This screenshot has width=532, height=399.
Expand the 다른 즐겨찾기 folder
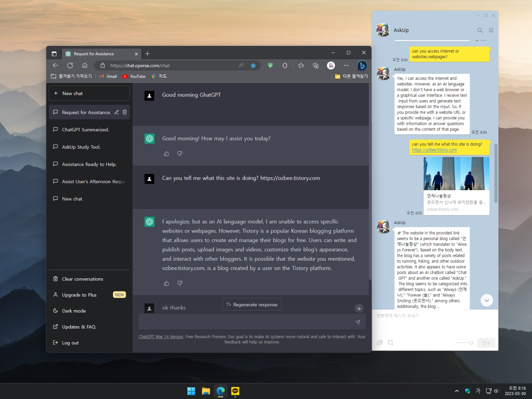click(351, 76)
